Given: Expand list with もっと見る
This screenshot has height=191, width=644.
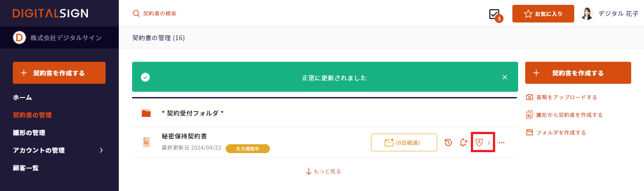Looking at the screenshot, I should [x=323, y=171].
